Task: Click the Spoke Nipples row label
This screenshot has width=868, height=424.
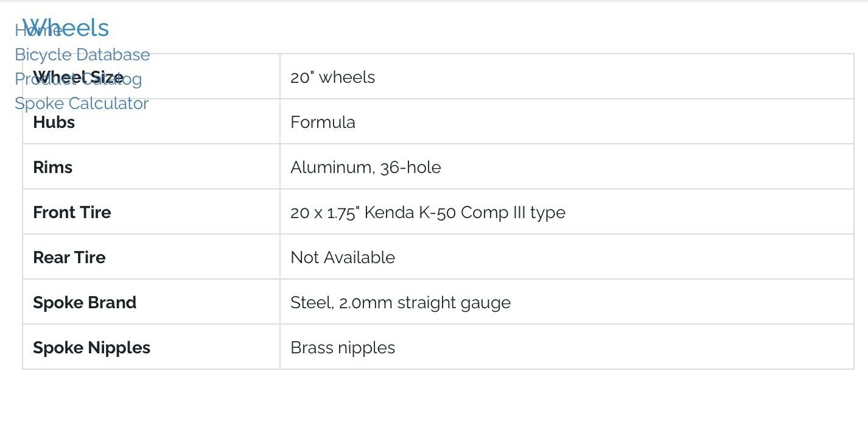Action: click(91, 348)
